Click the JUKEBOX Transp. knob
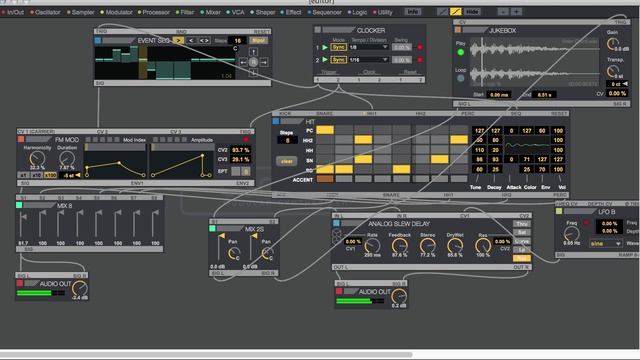 pyautogui.click(x=612, y=72)
